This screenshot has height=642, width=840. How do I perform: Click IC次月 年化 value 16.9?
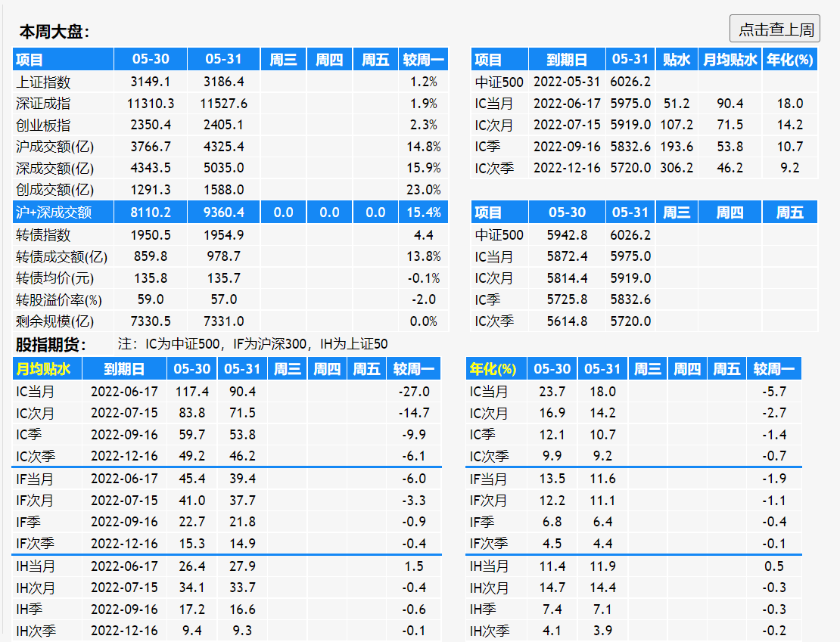click(x=552, y=413)
